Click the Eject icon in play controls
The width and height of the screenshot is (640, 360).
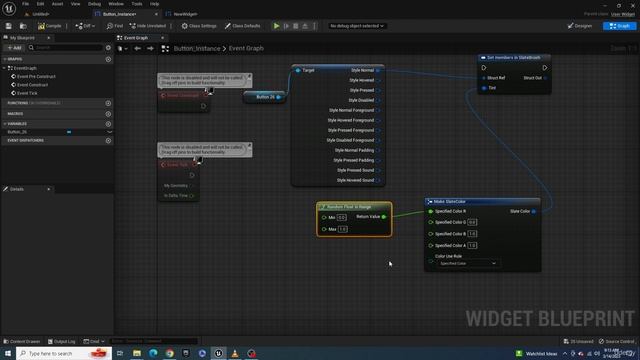click(x=305, y=26)
